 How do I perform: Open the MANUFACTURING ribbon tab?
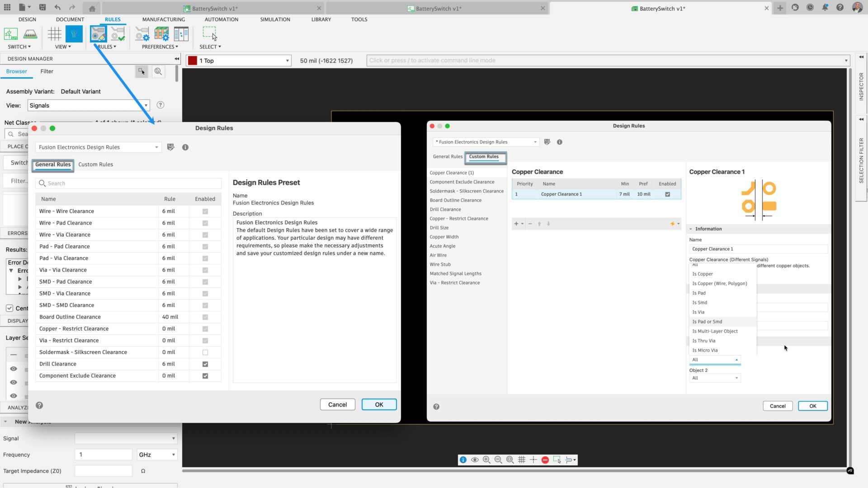point(163,19)
